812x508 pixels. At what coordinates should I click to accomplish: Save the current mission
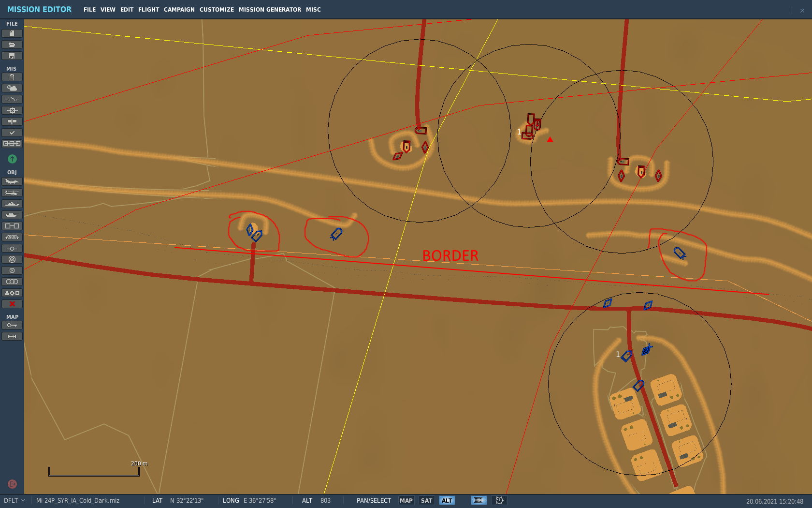tap(12, 56)
